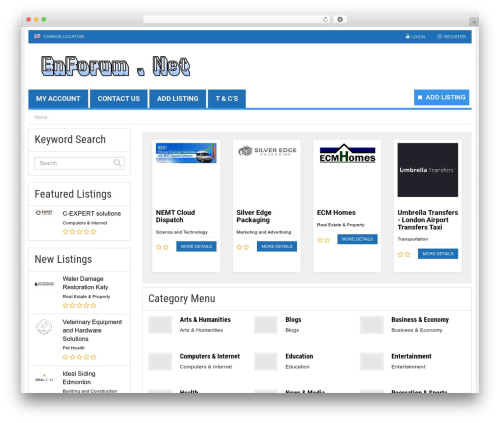
Task: Click the Veterinary Equipment listing logo thumbnail
Action: tap(44, 327)
